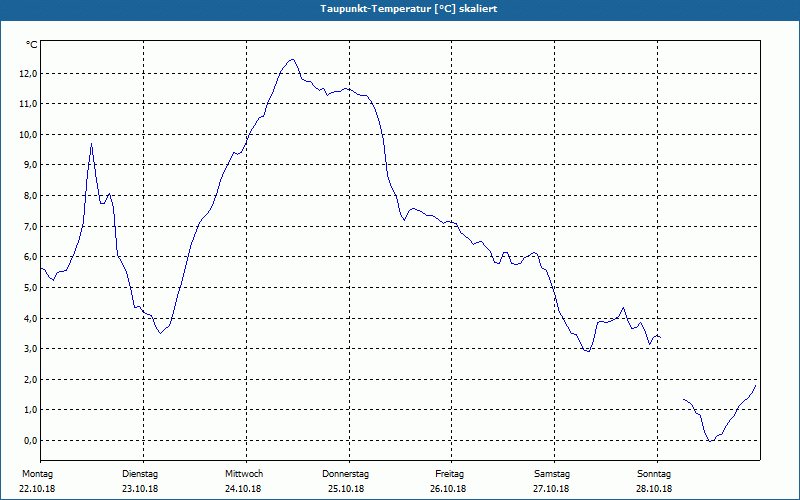Viewport: 800px width, 500px height.
Task: Click the 4,0 axis value
Action: click(30, 318)
